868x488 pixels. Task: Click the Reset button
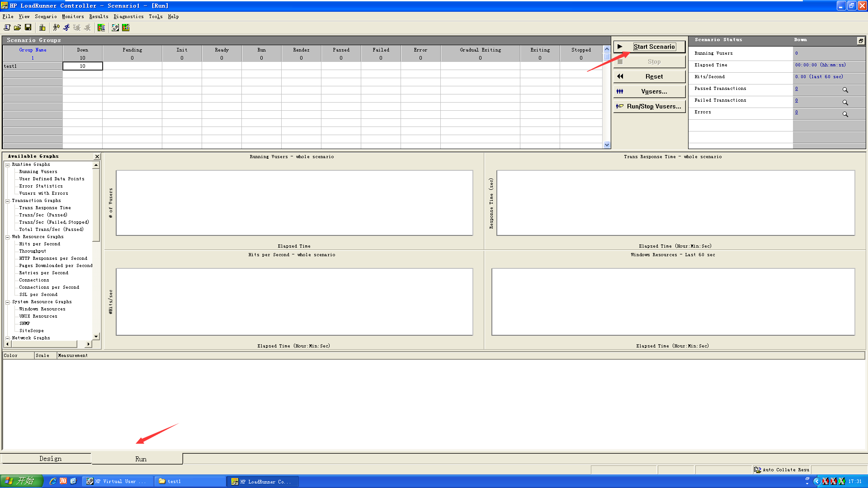click(x=649, y=76)
